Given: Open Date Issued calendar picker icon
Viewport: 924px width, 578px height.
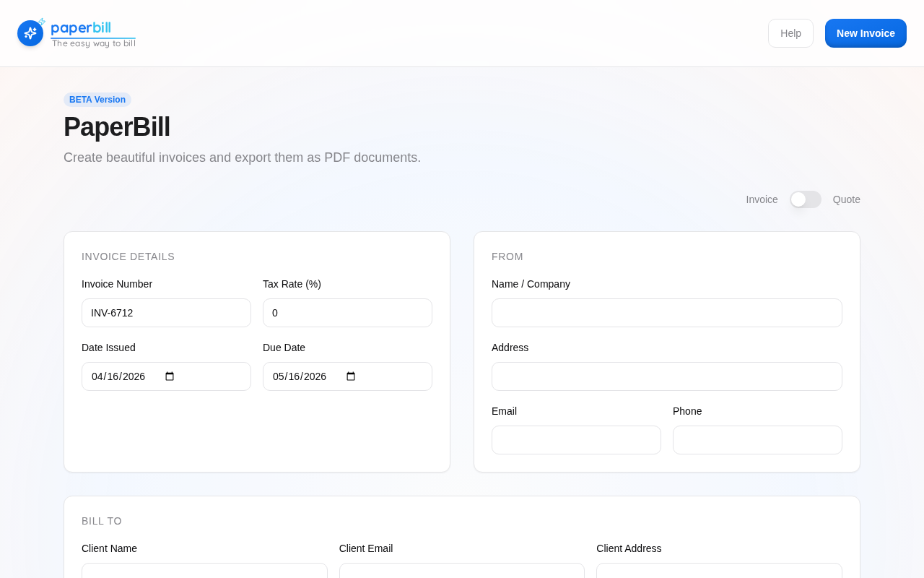Looking at the screenshot, I should [x=170, y=376].
